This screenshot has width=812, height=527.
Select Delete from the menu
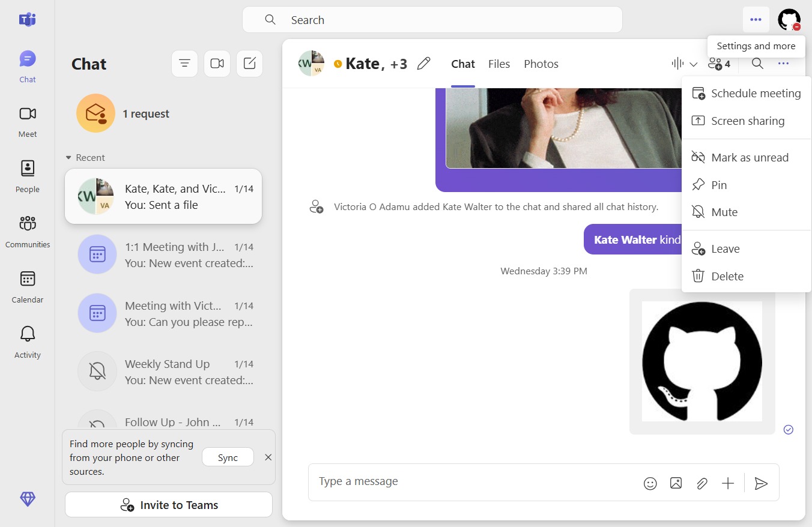pyautogui.click(x=747, y=276)
